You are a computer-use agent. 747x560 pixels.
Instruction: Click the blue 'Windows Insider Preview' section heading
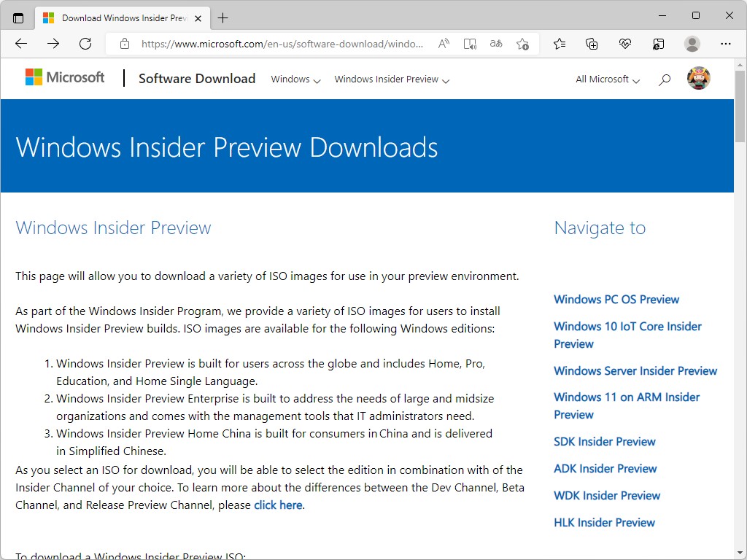(113, 228)
